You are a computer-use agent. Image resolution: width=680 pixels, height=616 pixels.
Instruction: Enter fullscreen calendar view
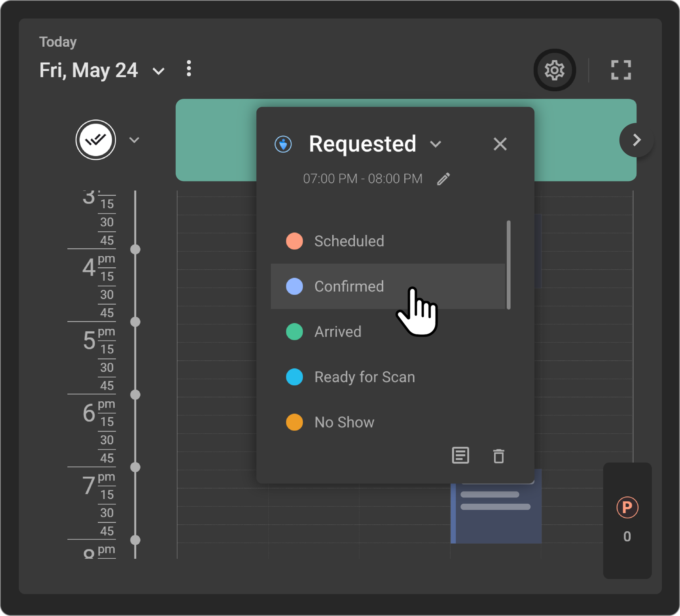point(621,70)
